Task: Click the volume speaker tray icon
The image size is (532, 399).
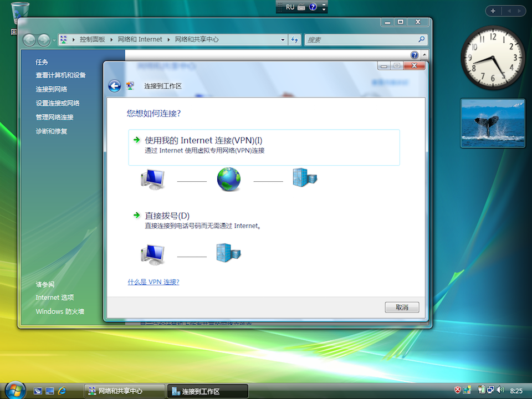Action: point(500,390)
